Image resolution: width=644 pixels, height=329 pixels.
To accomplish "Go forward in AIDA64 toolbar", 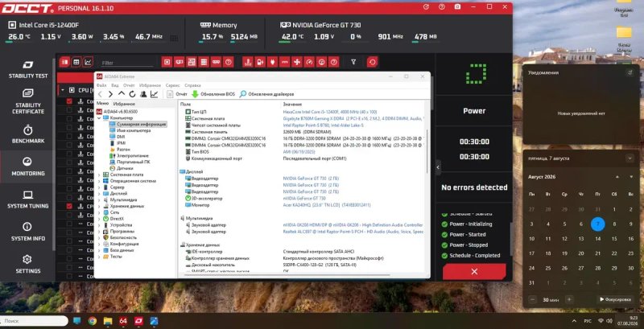I will click(x=110, y=94).
